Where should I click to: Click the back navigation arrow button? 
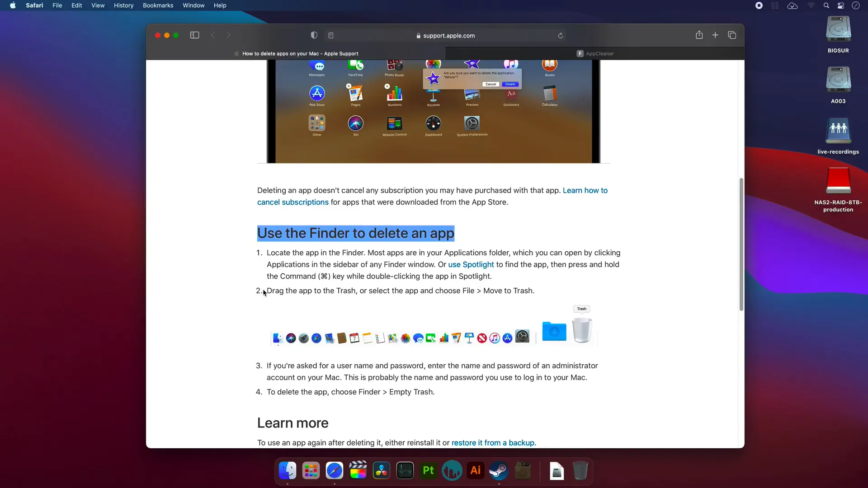pyautogui.click(x=213, y=35)
